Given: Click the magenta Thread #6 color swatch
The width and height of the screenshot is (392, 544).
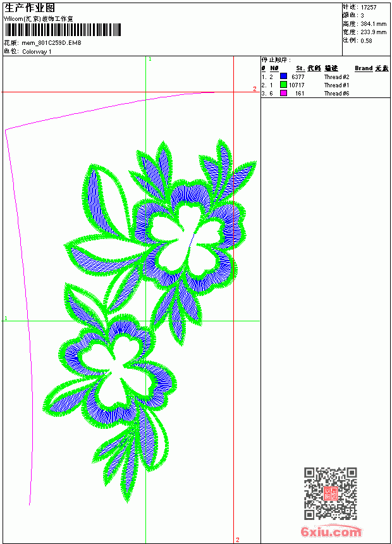Looking at the screenshot, I should [x=283, y=93].
